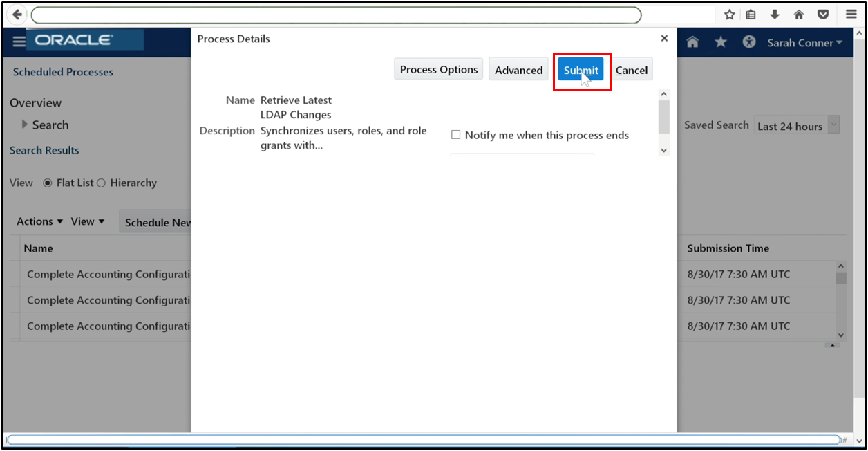868x451 pixels.
Task: Enable Notify me when this process ends
Action: pos(456,134)
